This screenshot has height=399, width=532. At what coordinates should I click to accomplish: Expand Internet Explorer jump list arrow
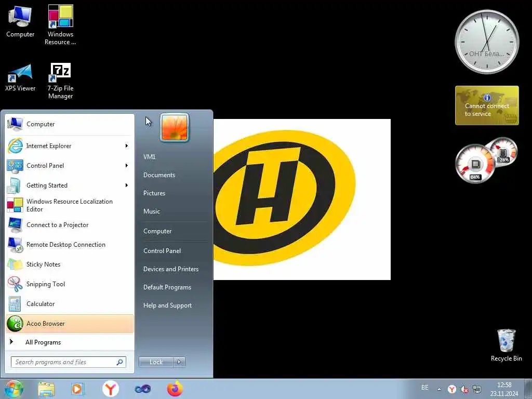(127, 146)
